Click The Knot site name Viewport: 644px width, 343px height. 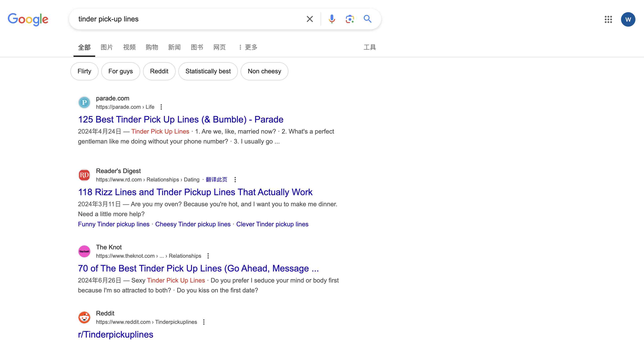click(x=109, y=247)
